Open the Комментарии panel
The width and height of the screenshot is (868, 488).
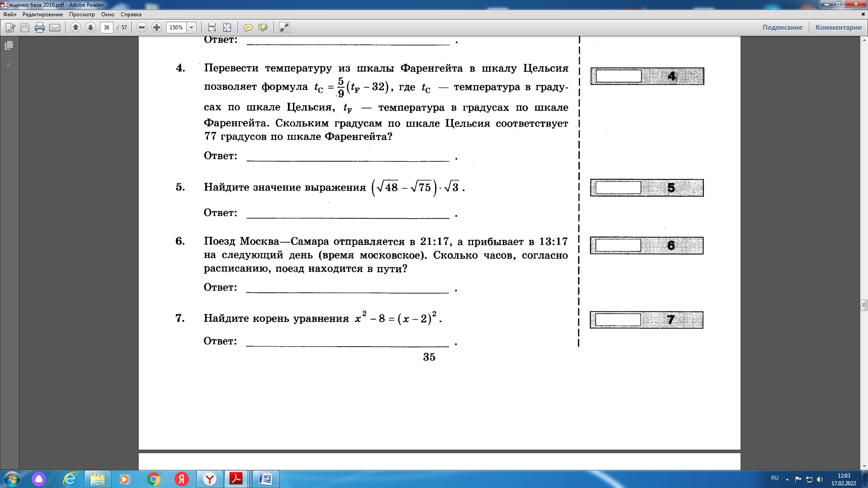click(838, 28)
